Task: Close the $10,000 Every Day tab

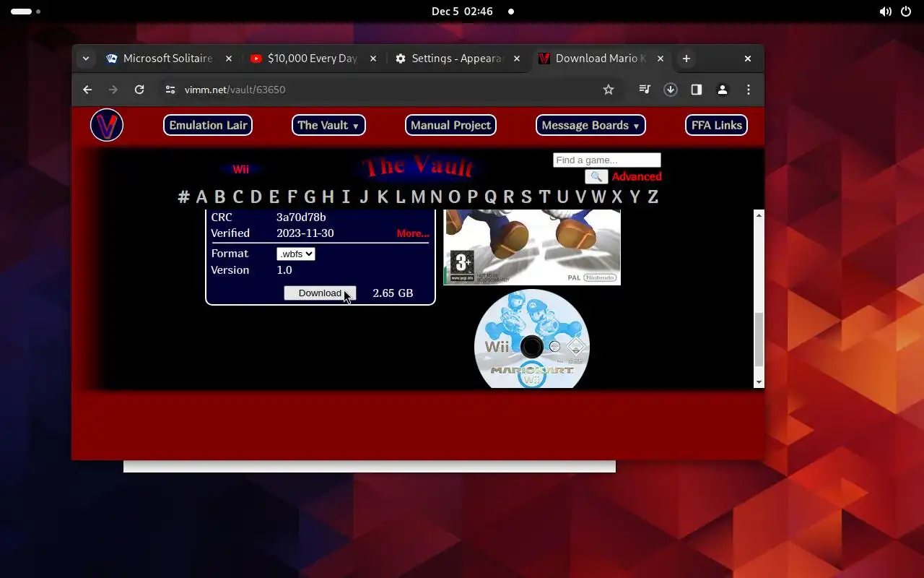Action: click(x=374, y=59)
